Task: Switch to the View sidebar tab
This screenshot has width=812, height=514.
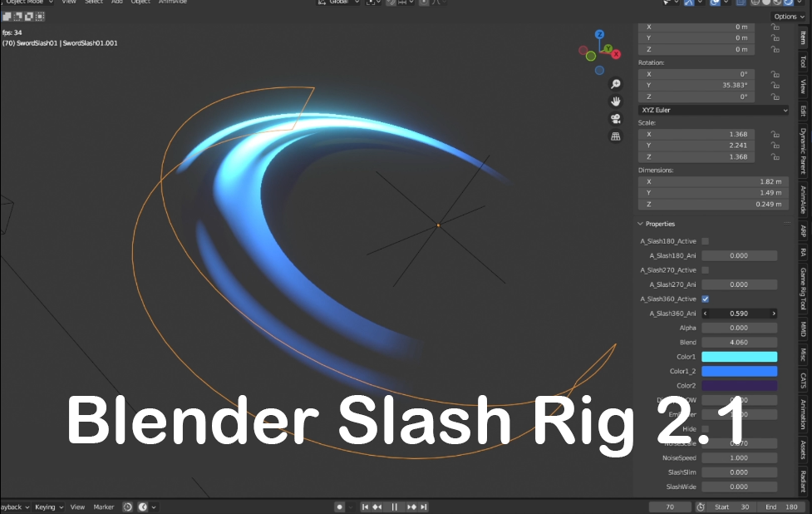Action: 803,86
